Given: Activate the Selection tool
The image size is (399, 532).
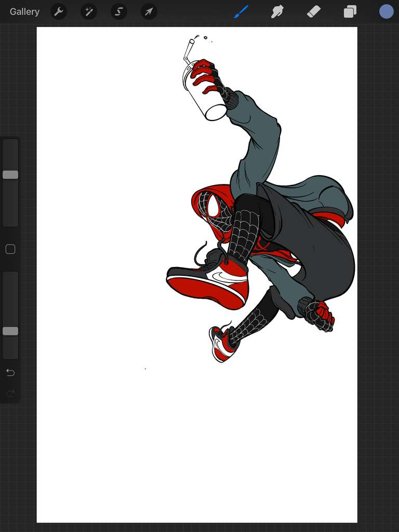Looking at the screenshot, I should [119, 12].
